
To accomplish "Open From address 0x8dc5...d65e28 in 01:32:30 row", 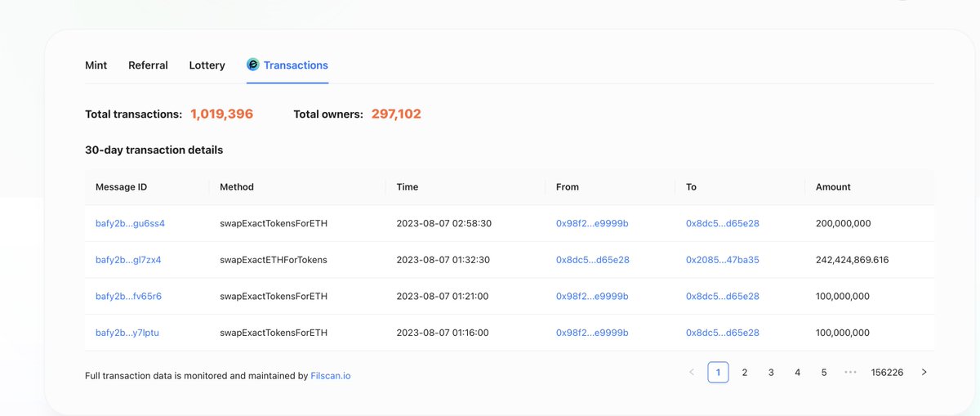I will pos(593,260).
